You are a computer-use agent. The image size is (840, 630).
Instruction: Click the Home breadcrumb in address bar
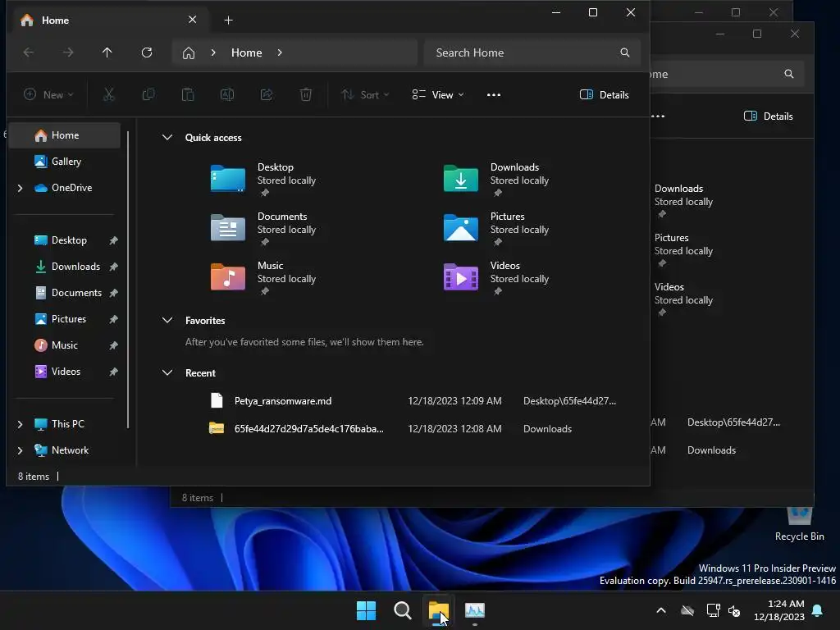tap(246, 52)
